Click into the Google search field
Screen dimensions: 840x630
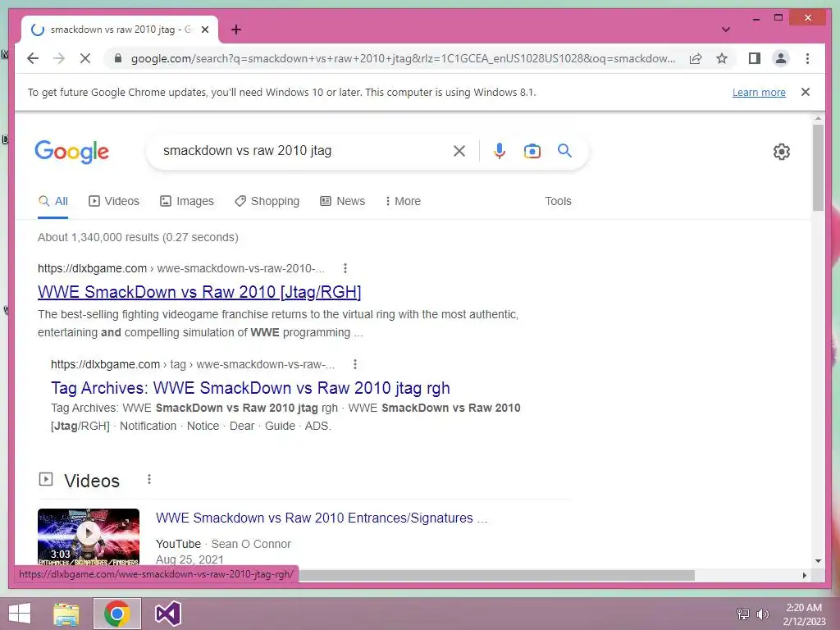coord(303,151)
